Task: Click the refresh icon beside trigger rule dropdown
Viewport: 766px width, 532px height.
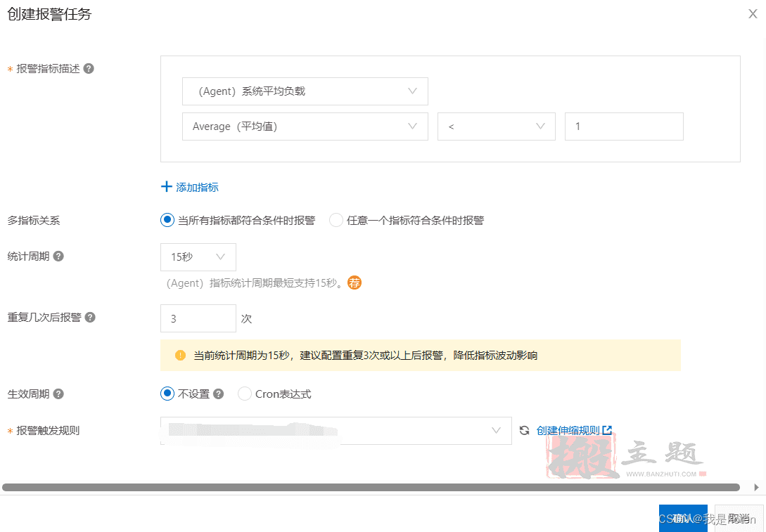Action: pos(524,431)
